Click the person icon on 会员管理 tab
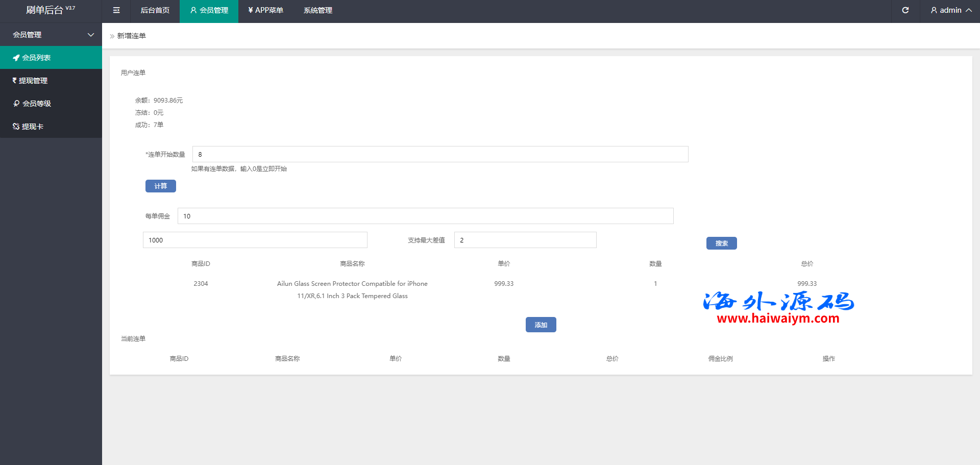The height and width of the screenshot is (465, 980). tap(193, 10)
